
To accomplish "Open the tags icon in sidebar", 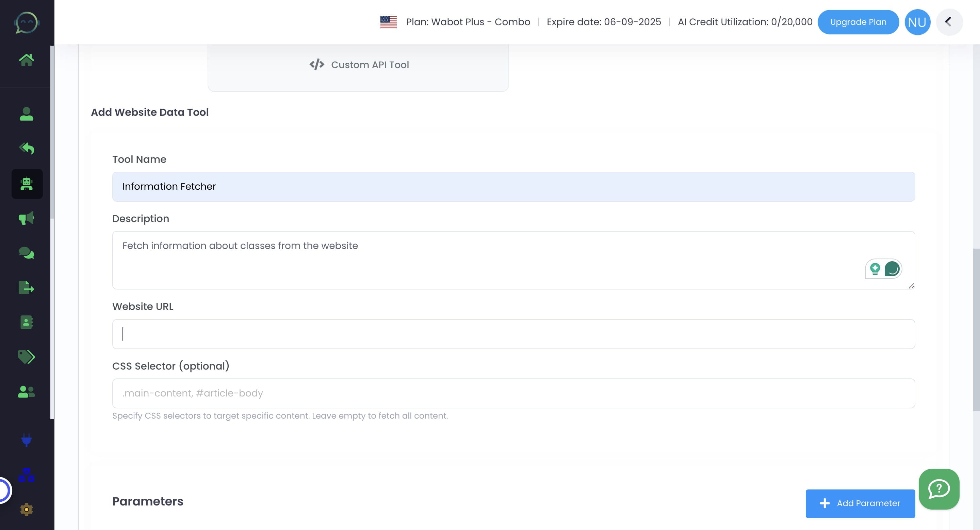I will [x=26, y=357].
